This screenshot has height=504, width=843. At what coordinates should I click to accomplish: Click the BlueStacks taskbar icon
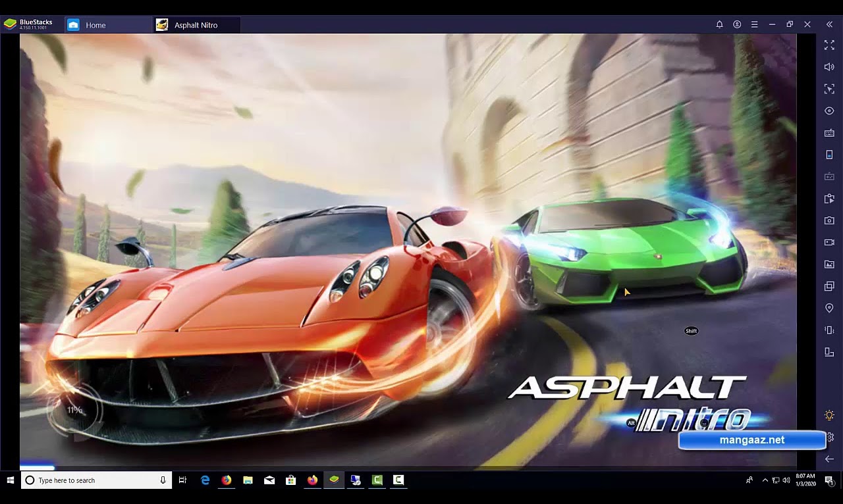coord(334,480)
